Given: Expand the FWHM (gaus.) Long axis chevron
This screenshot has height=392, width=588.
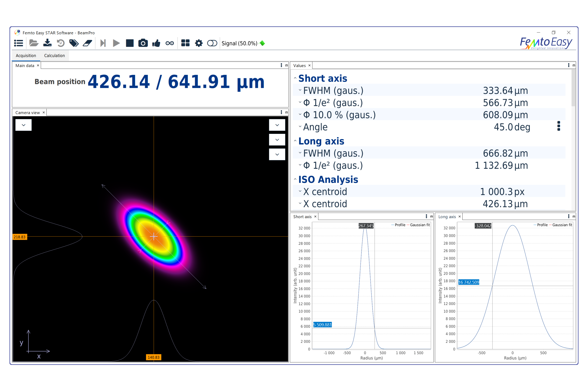Looking at the screenshot, I should [300, 153].
